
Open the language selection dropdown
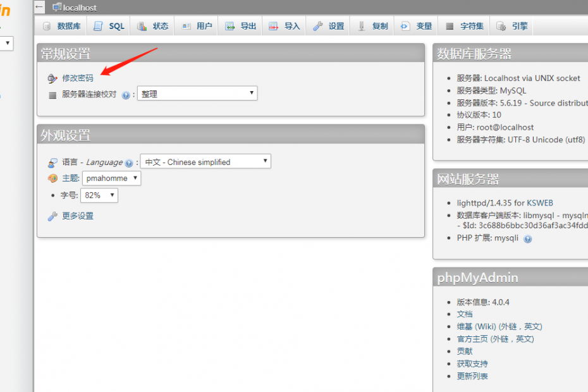[205, 162]
